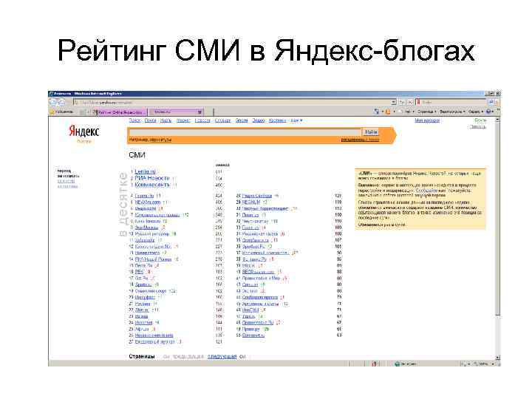Open the Сервис menu

[475, 112]
